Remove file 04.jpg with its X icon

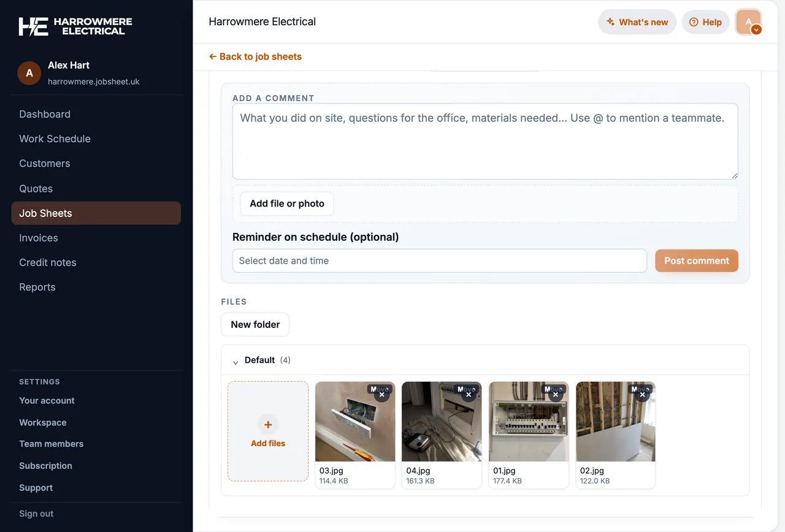pos(469,395)
